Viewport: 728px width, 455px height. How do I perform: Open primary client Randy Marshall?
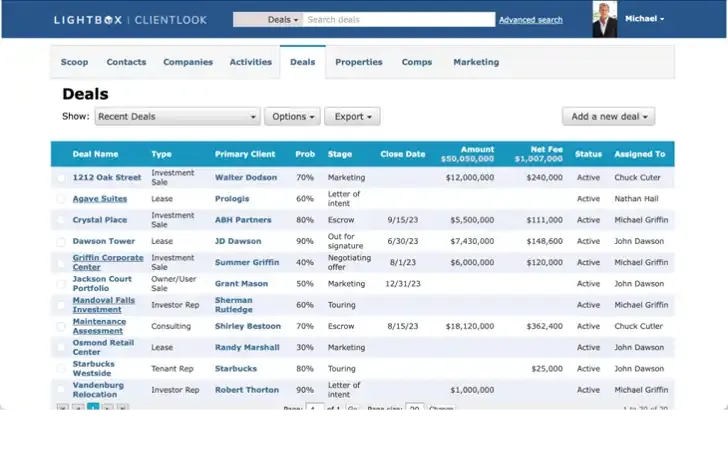coord(247,347)
